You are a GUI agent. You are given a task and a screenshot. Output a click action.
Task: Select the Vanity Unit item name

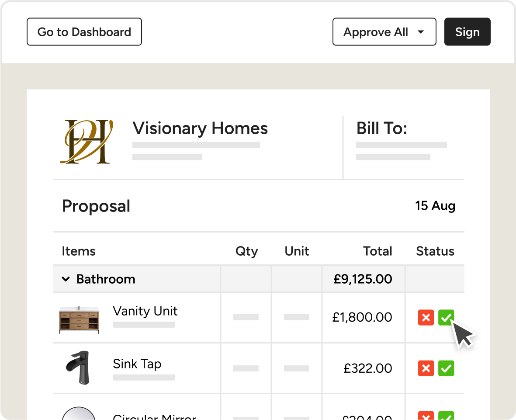145,311
